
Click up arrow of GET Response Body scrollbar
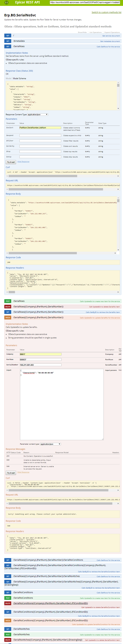pos(118,198)
